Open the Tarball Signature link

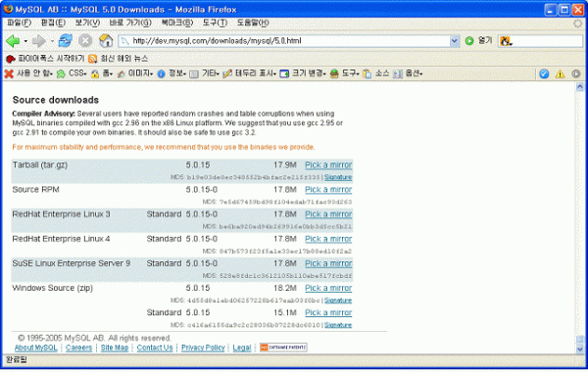[x=338, y=177]
